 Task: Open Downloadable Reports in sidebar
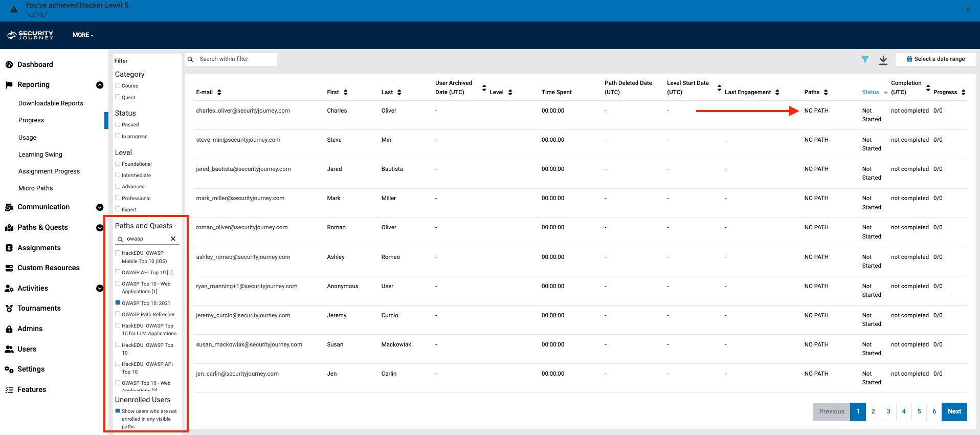pos(51,103)
